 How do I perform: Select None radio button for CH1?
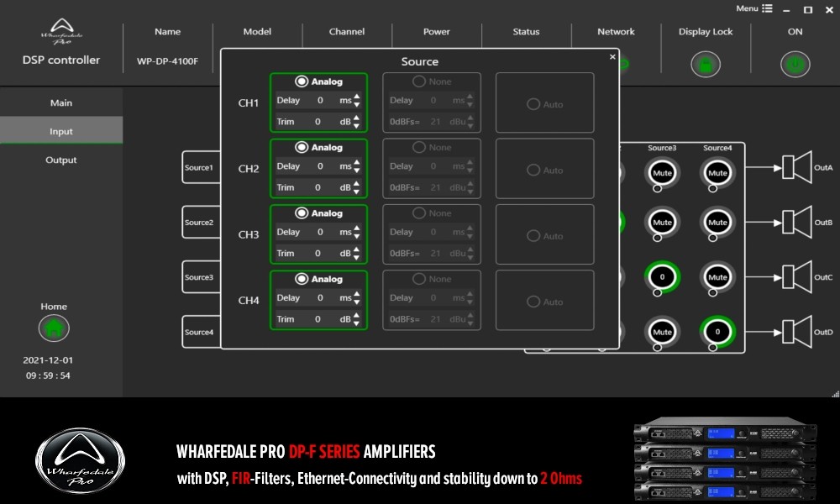(419, 81)
